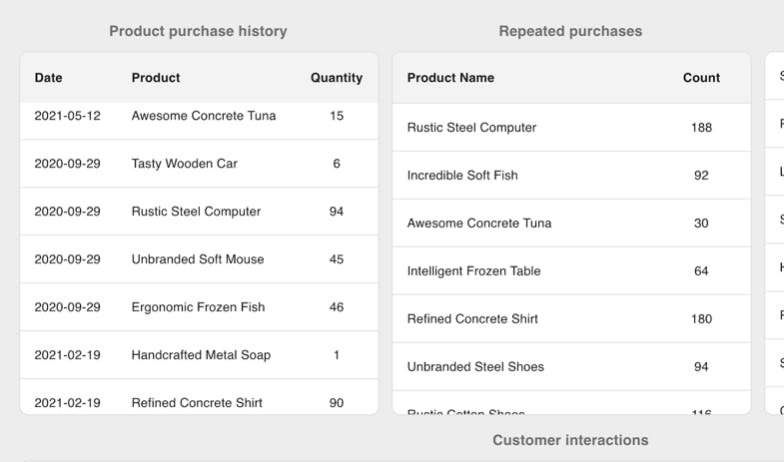
Task: Click the Product column header
Action: 156,78
